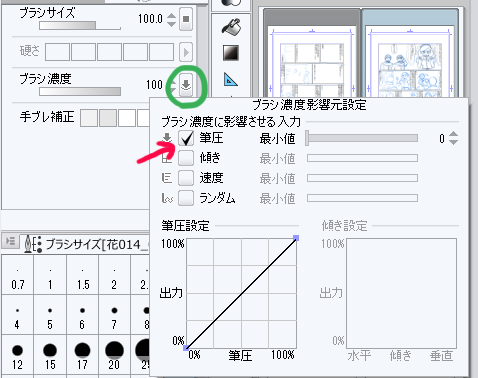The image size is (478, 378).
Task: Select the third hardness level box
Action: [x=109, y=52]
